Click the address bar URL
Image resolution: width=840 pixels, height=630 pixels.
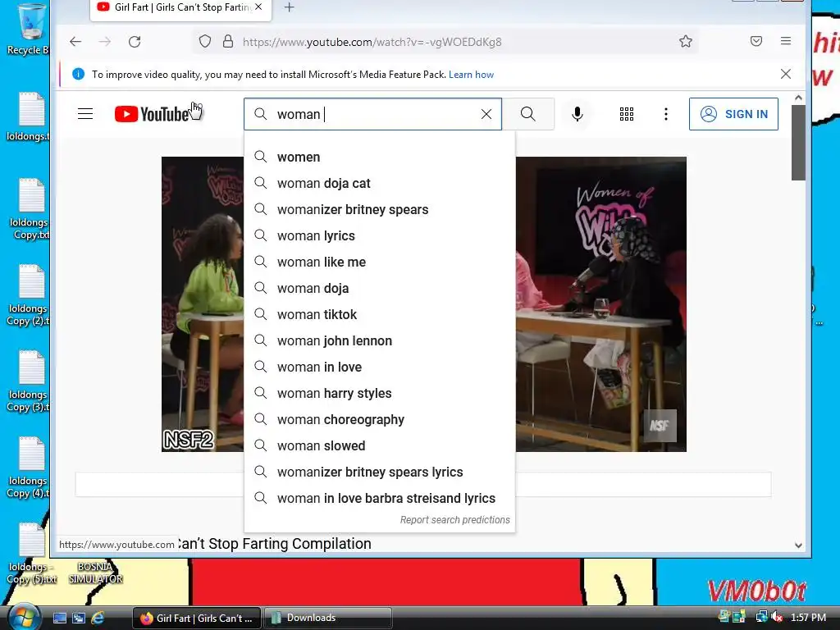(x=372, y=42)
